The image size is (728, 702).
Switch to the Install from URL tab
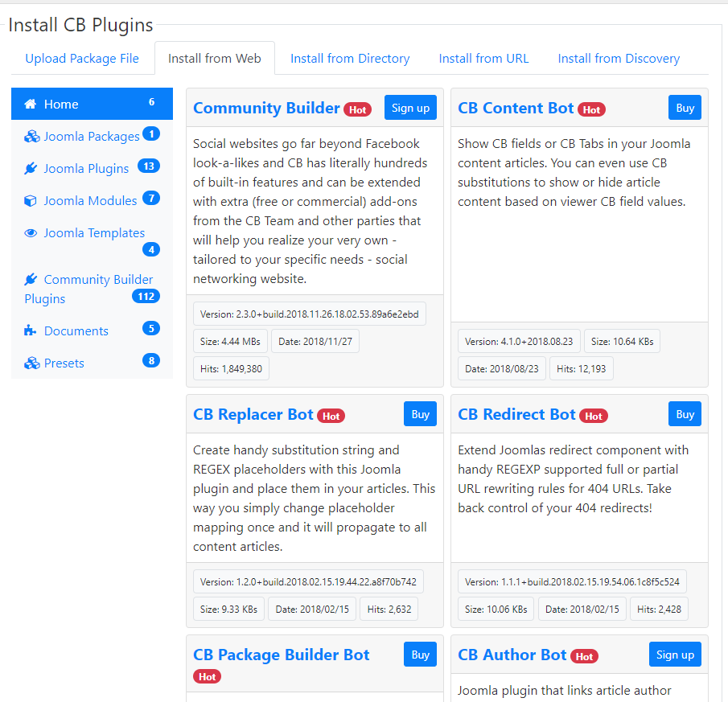pyautogui.click(x=483, y=59)
